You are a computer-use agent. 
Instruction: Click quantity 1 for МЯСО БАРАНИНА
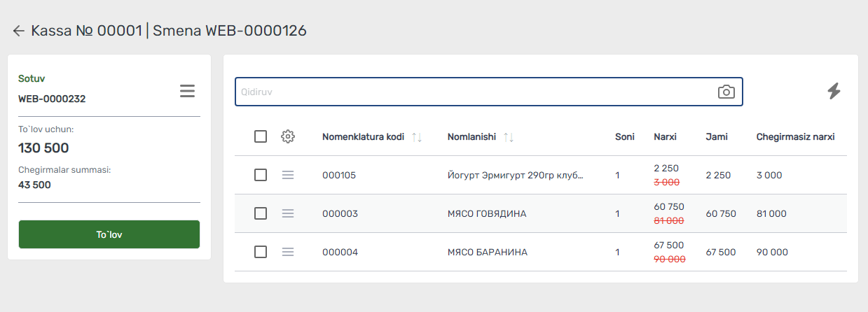click(x=617, y=252)
